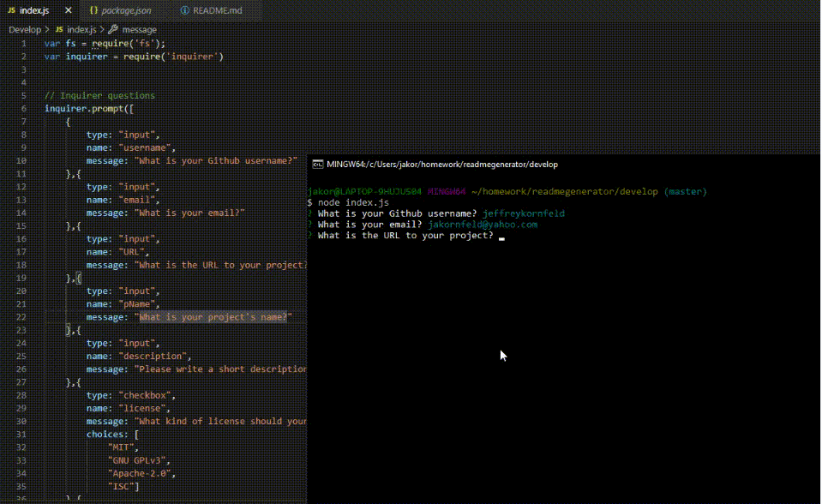822x504 pixels.
Task: Click the highlighted "What is your project's name?" text
Action: (214, 317)
